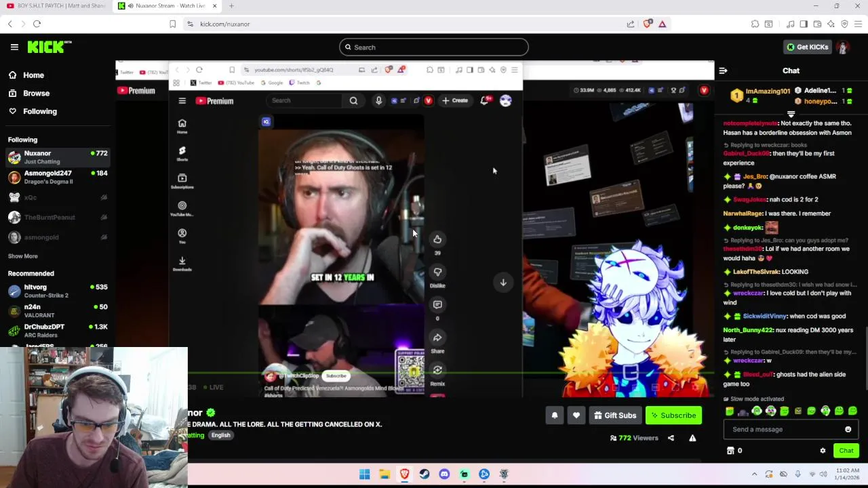Click the streamed YouTube microphone search
The width and height of the screenshot is (868, 488).
(378, 100)
